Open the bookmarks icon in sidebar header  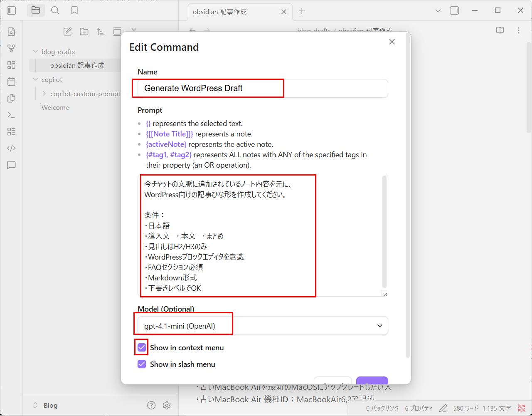(74, 10)
